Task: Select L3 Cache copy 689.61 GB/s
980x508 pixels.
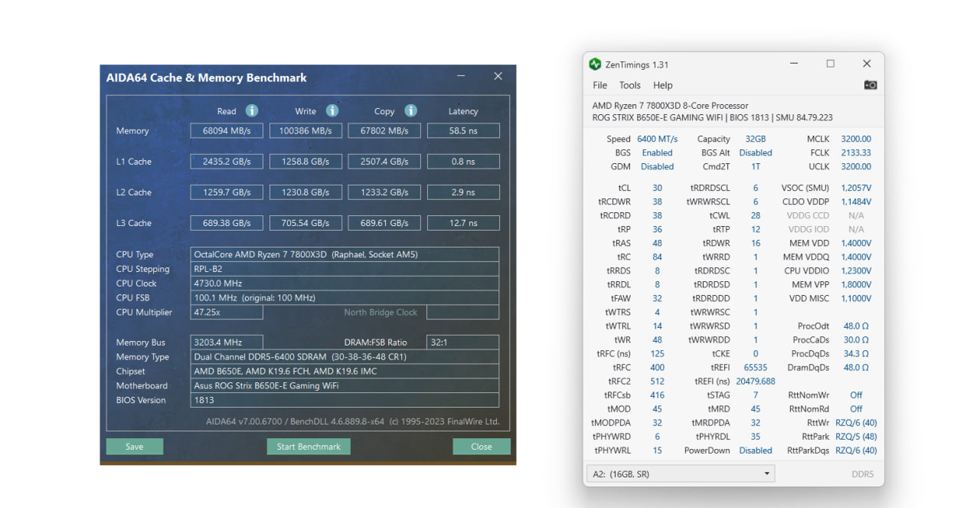Action: point(384,223)
